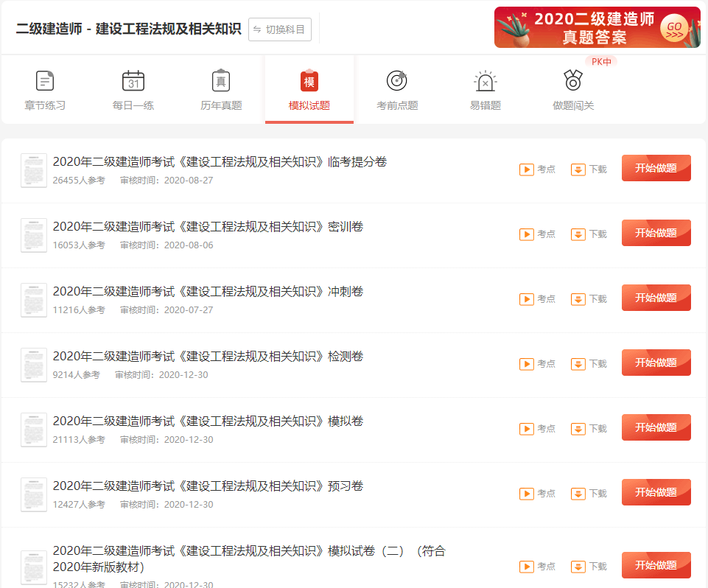708x588 pixels.
Task: Open the 做题闯关 medal icon
Action: pyautogui.click(x=573, y=80)
